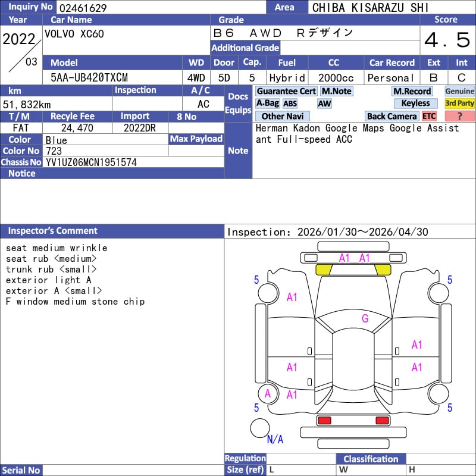The height and width of the screenshot is (476, 476).
Task: Select the Keyless equipment badge
Action: (415, 104)
